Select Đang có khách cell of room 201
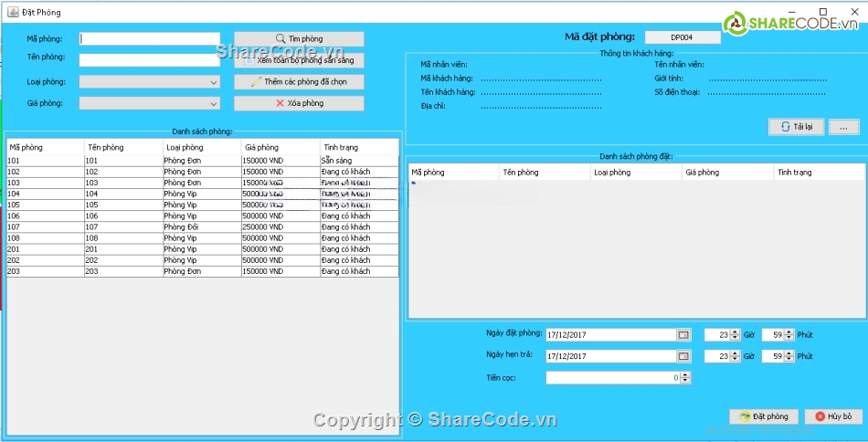 pyautogui.click(x=359, y=249)
